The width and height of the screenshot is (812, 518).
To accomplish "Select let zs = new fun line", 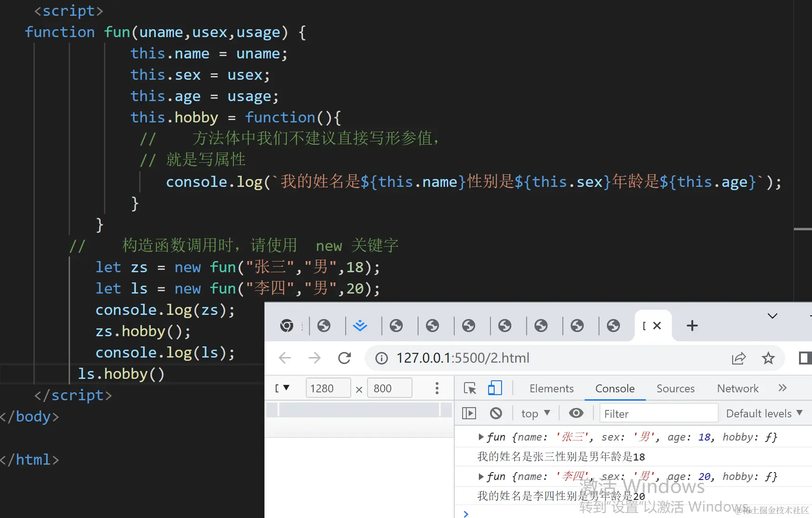I will tap(238, 268).
